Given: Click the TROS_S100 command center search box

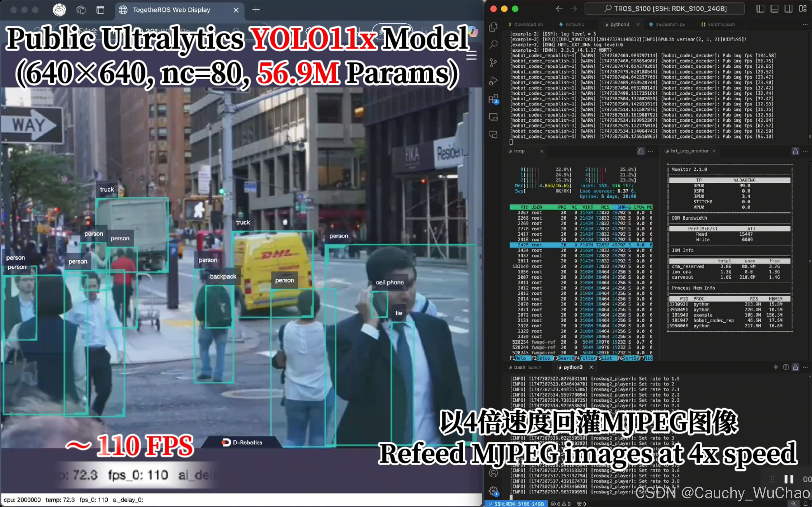Looking at the screenshot, I should coord(665,9).
